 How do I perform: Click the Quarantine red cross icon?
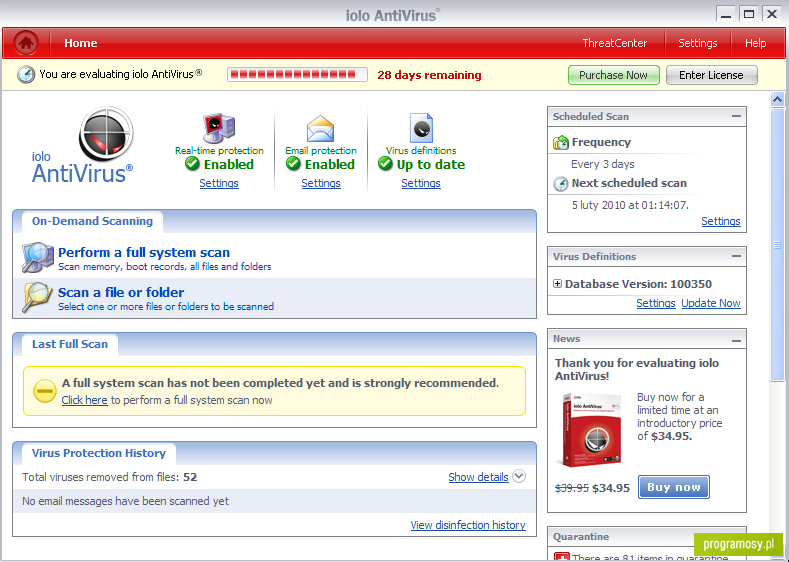[x=561, y=556]
